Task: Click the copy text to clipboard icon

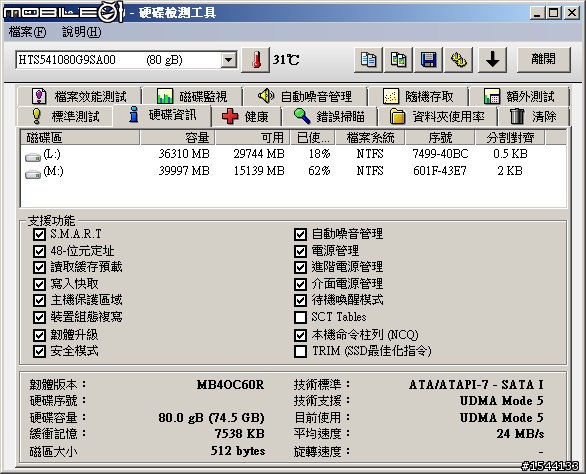Action: (x=368, y=60)
